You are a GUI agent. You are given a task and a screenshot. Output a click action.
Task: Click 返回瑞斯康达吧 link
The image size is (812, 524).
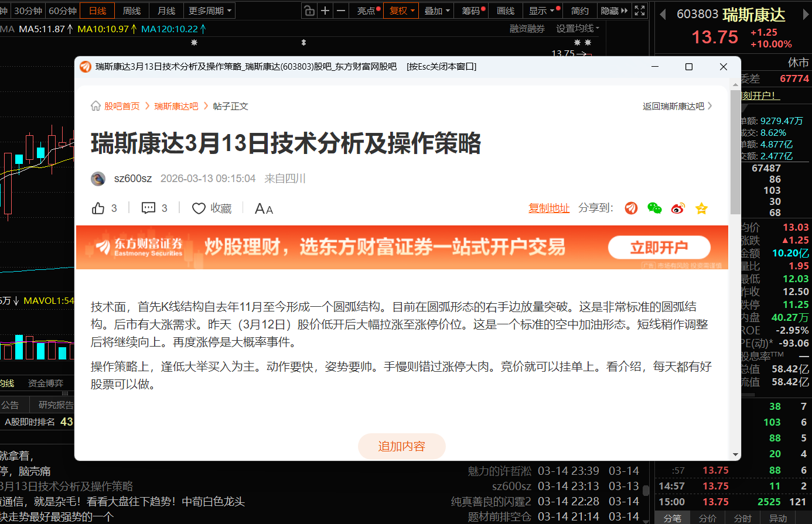click(673, 106)
